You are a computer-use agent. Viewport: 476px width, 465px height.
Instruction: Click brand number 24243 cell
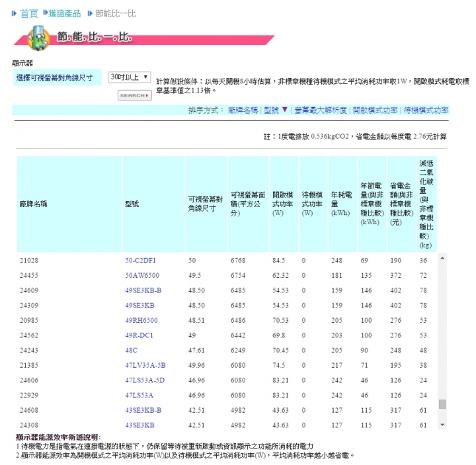pos(29,350)
